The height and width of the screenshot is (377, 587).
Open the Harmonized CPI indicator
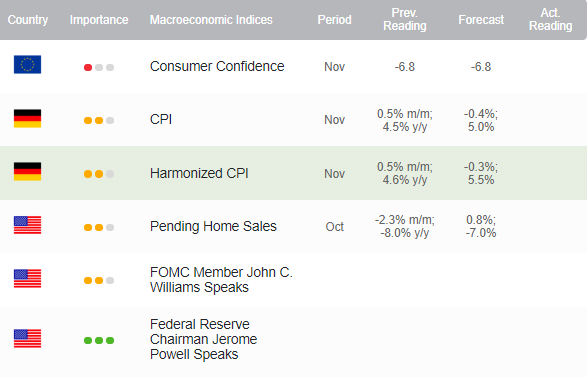[199, 173]
